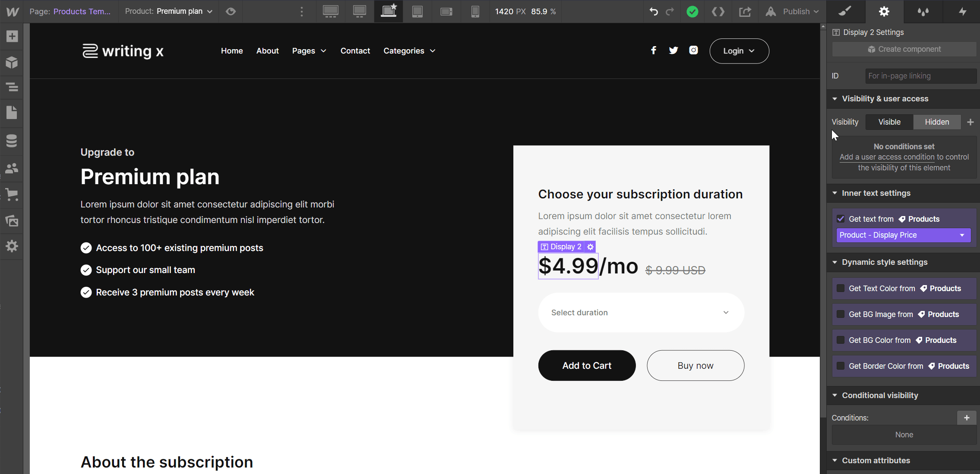Open the CMS Collections panel
980x474 pixels.
[x=11, y=141]
